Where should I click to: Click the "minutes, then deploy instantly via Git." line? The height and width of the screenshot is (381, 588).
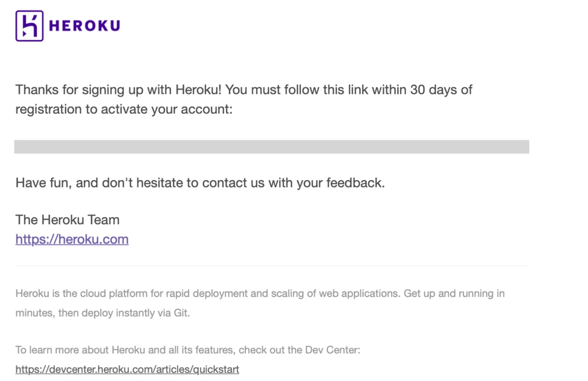pos(103,313)
